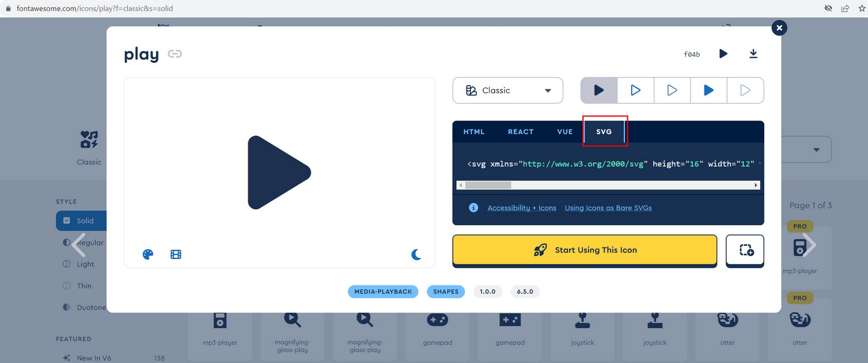Go to the next icon with right chevron
Image resolution: width=868 pixels, height=363 pixels.
(809, 245)
